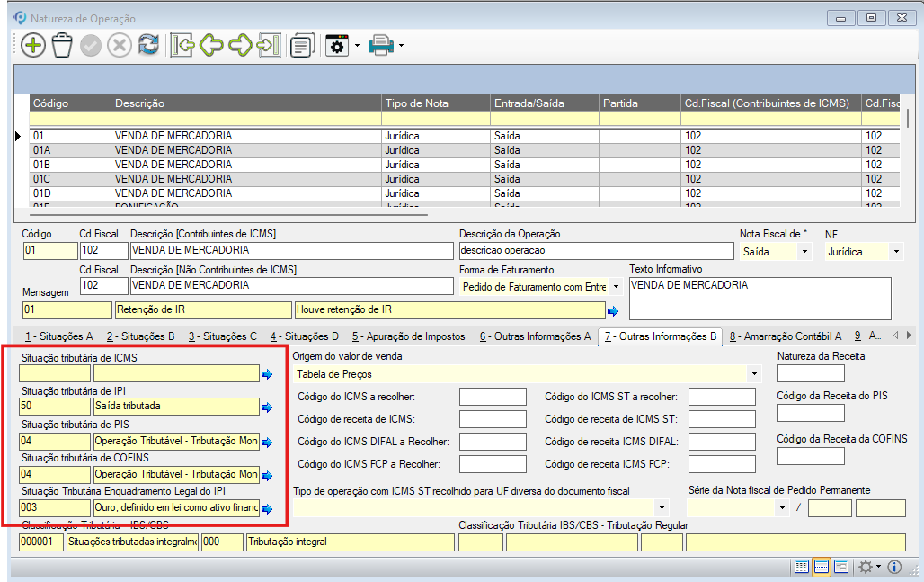Sort by Entrada/Saída column header
Screen dimensions: 924x582
point(545,103)
